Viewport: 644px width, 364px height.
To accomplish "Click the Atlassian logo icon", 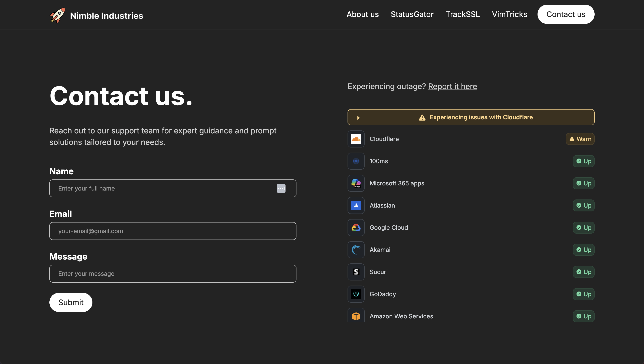I will [x=356, y=205].
